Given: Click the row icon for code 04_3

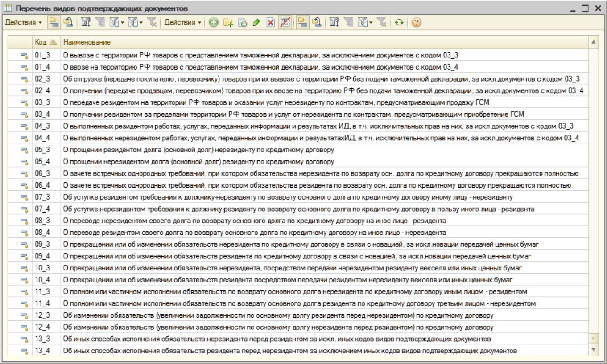Looking at the screenshot, I should click(25, 126).
